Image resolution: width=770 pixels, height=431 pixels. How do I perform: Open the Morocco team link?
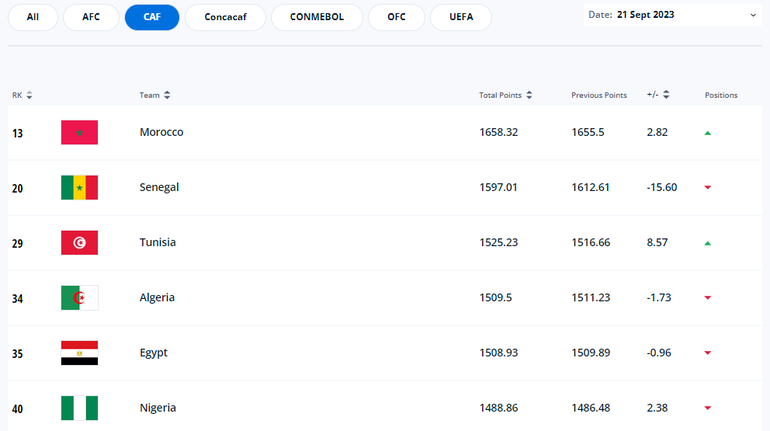(161, 132)
